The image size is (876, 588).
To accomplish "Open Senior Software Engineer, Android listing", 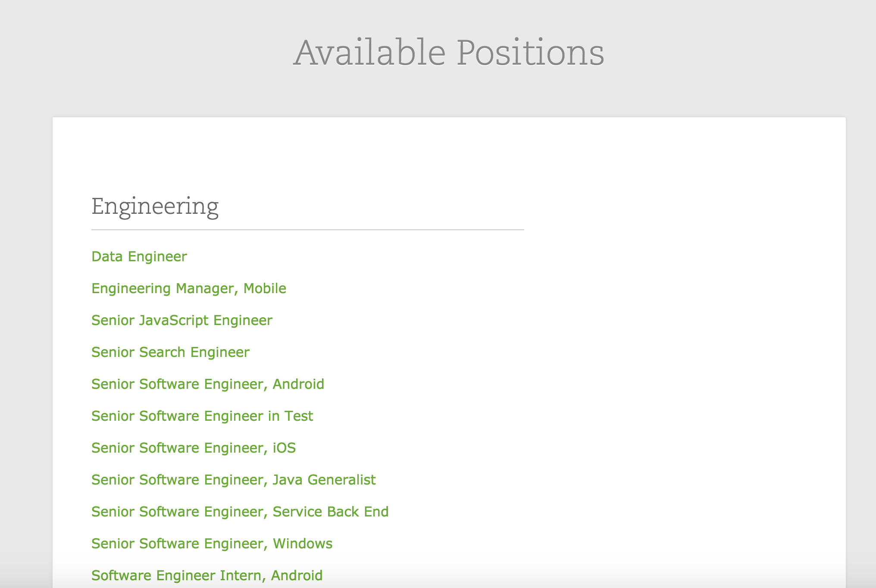I will 207,384.
